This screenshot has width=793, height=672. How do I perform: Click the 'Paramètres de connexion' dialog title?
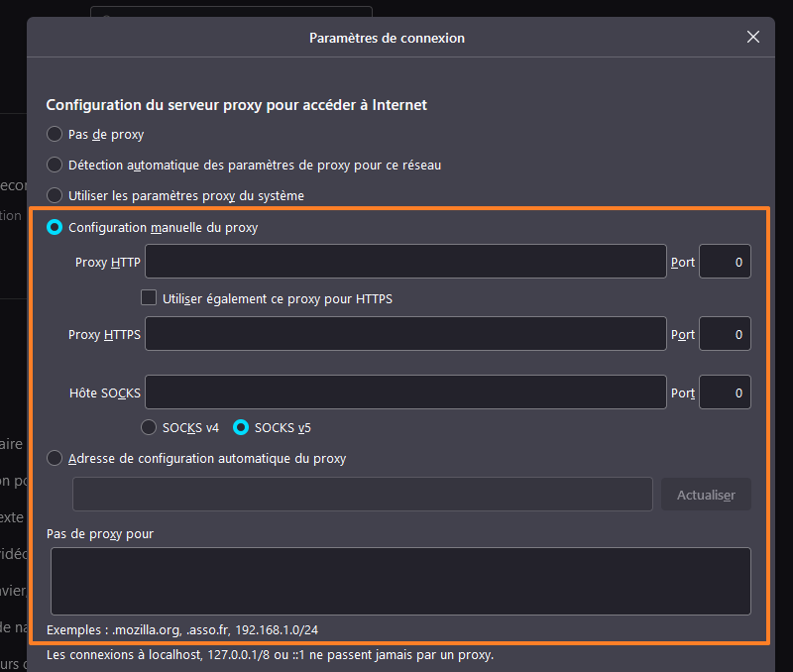(x=387, y=38)
